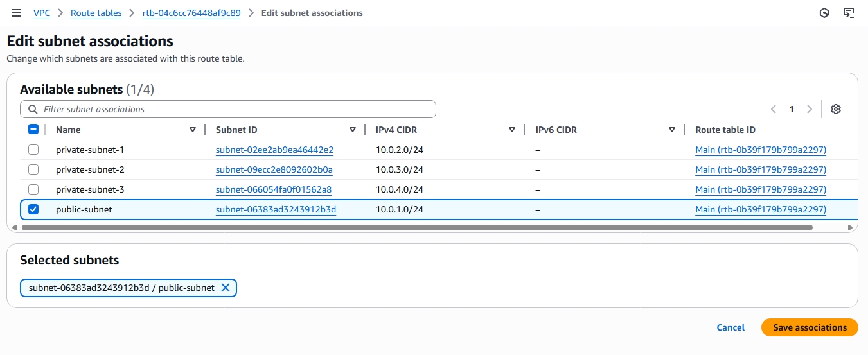Image resolution: width=868 pixels, height=355 pixels.
Task: Sort by Name column arrow
Action: [x=193, y=130]
